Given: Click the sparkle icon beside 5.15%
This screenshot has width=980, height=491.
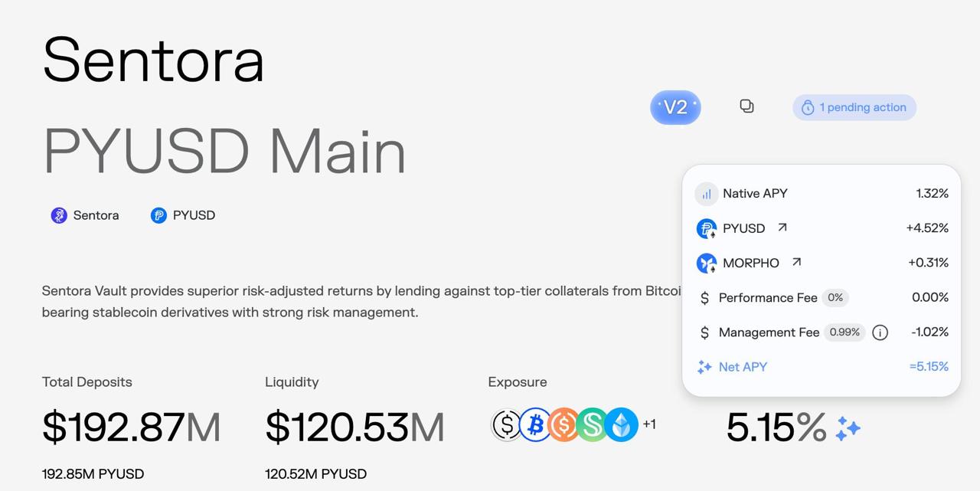Looking at the screenshot, I should (848, 428).
